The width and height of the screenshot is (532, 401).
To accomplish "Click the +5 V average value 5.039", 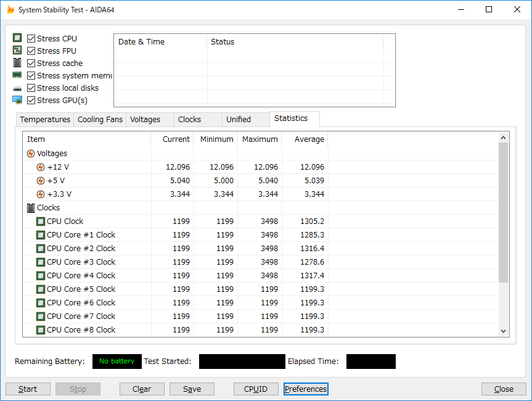I will coord(314,181).
